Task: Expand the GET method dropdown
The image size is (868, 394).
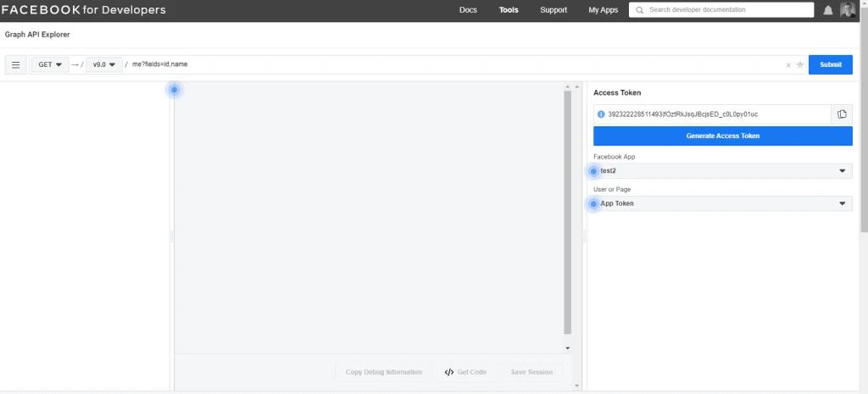Action: (x=50, y=64)
